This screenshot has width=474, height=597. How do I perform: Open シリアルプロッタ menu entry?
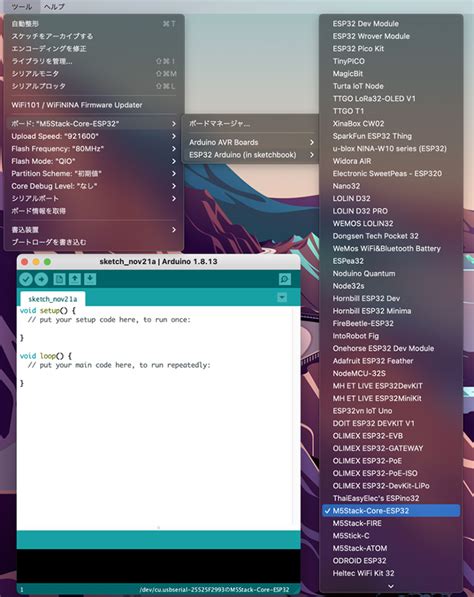click(94, 86)
